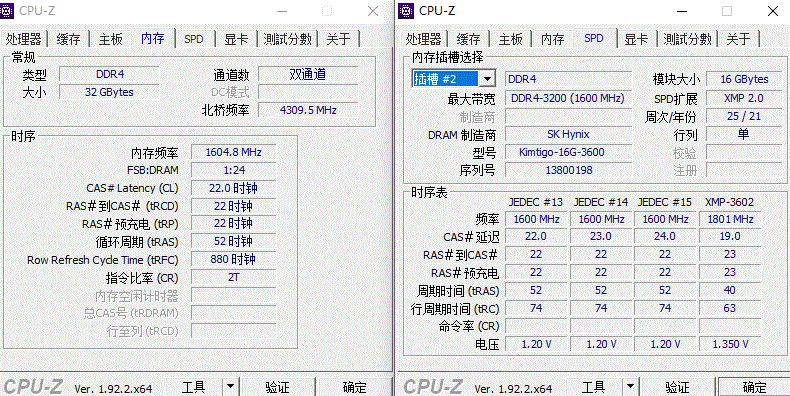Click 确定 button in right window
The width and height of the screenshot is (790, 396).
754,387
